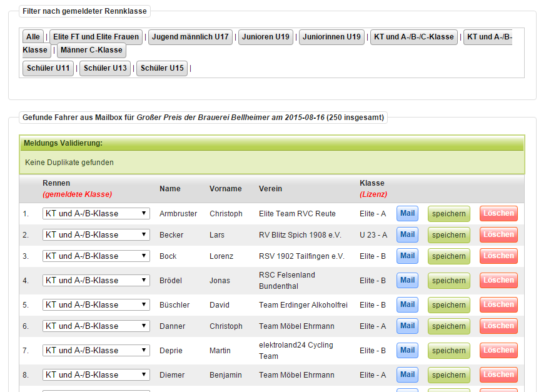Show Schüler U11 riders

pos(48,68)
